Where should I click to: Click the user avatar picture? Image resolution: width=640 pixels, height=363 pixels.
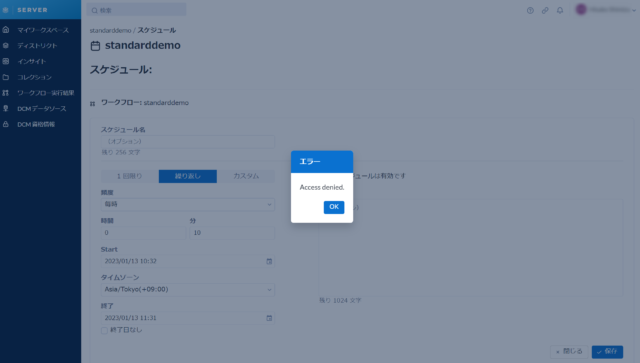click(581, 9)
